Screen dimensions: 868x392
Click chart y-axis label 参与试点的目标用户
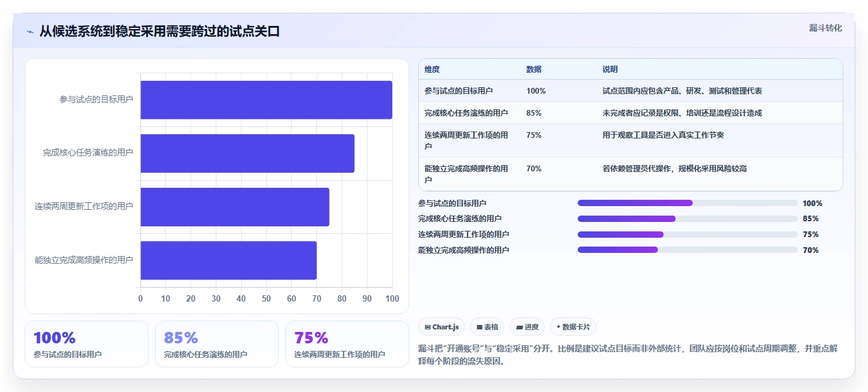point(96,99)
